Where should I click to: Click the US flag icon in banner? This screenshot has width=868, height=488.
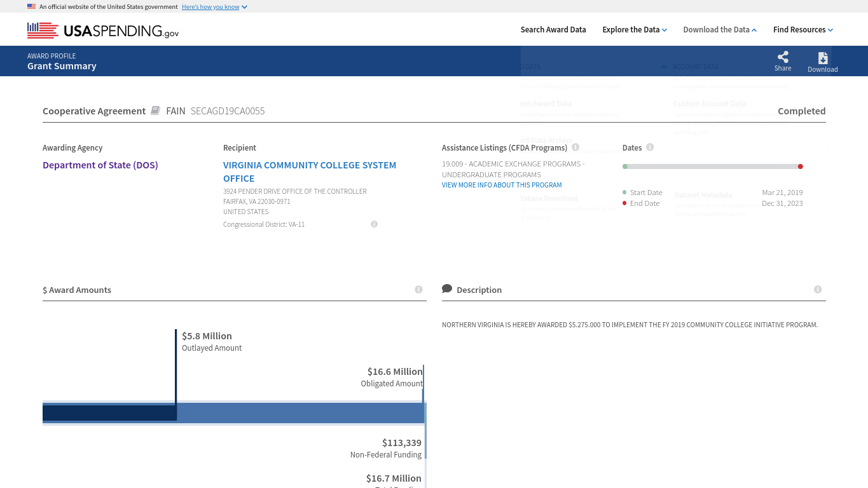click(x=31, y=6)
